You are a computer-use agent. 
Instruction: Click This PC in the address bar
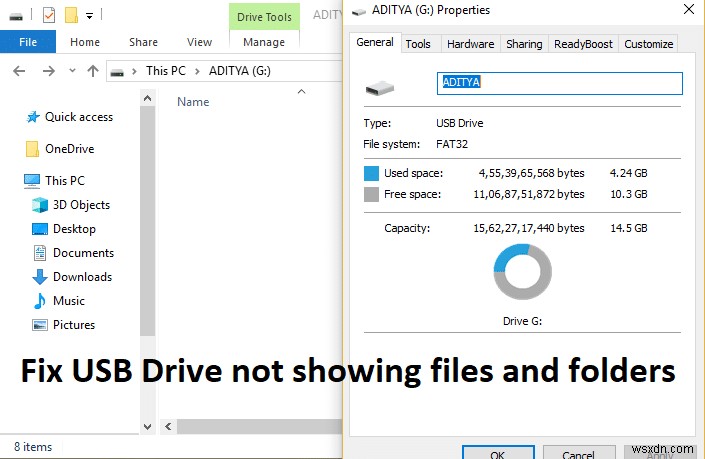pos(166,71)
